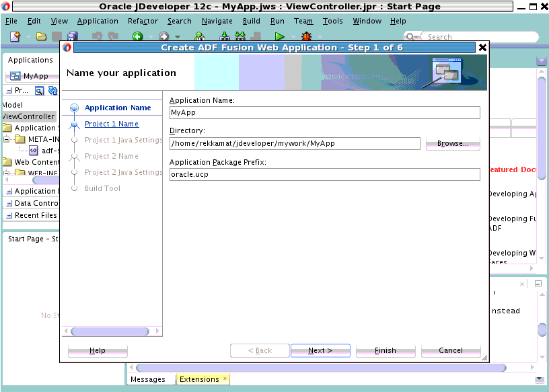Click the META-INF folder icon
Viewport: 549px width, 392px height.
point(20,139)
